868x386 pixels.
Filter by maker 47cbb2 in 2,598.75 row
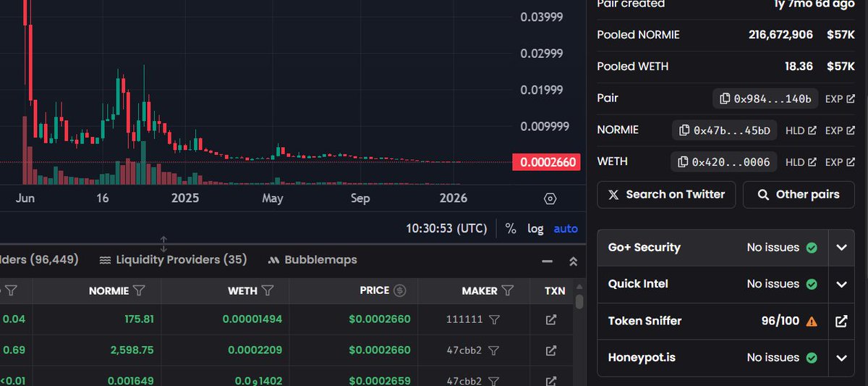tap(494, 351)
